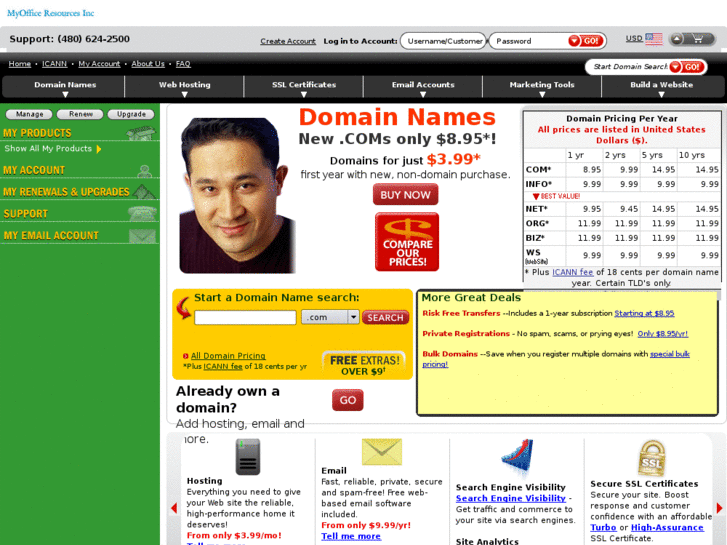Click the BUY NOW button
727x545 pixels.
[x=405, y=195]
